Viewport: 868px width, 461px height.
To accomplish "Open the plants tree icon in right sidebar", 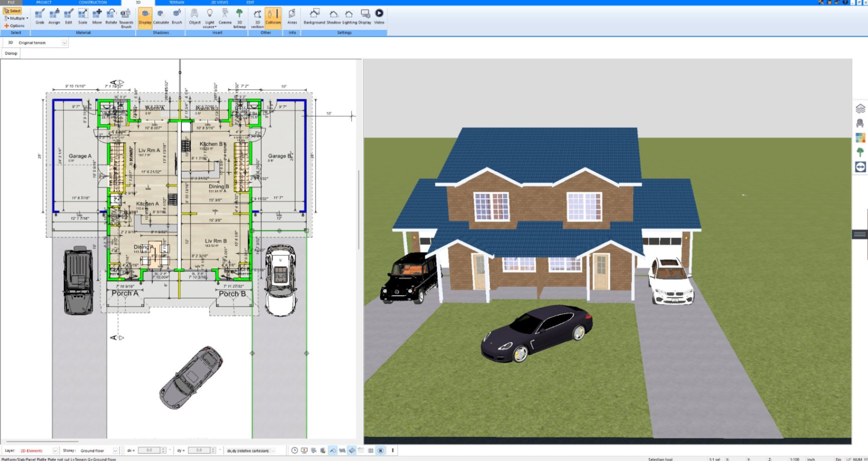I will [x=860, y=152].
